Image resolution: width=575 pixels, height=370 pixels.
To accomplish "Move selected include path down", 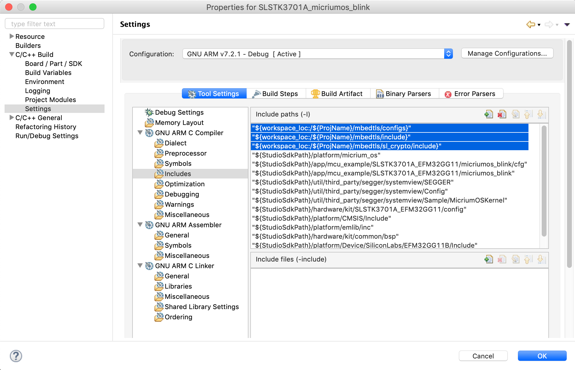I will (541, 114).
